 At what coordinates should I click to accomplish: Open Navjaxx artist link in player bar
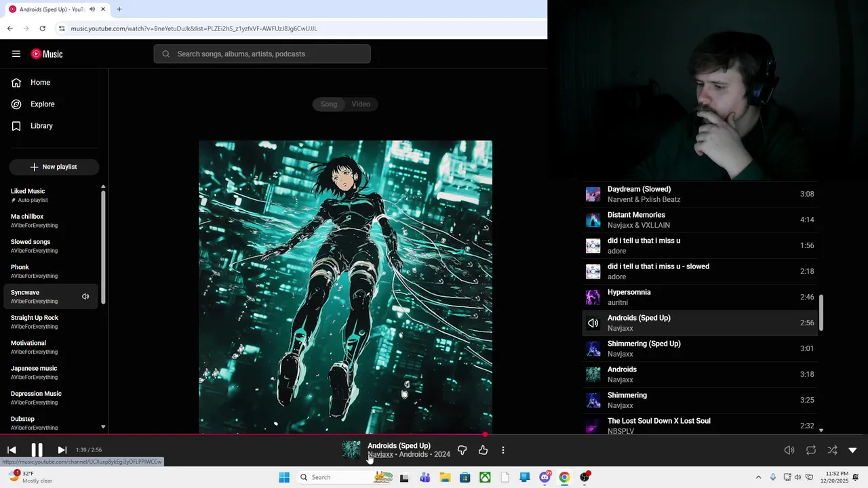coord(380,455)
